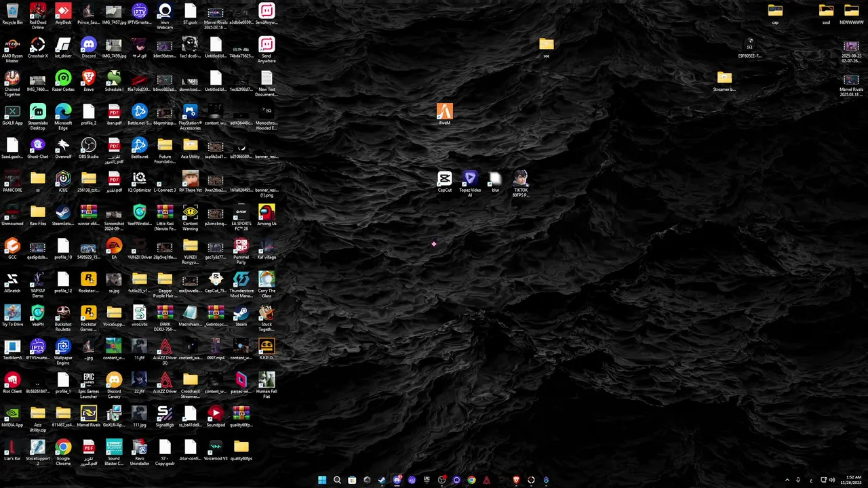The height and width of the screenshot is (488, 868).
Task: Open taskbar Search magnifier
Action: tap(337, 480)
